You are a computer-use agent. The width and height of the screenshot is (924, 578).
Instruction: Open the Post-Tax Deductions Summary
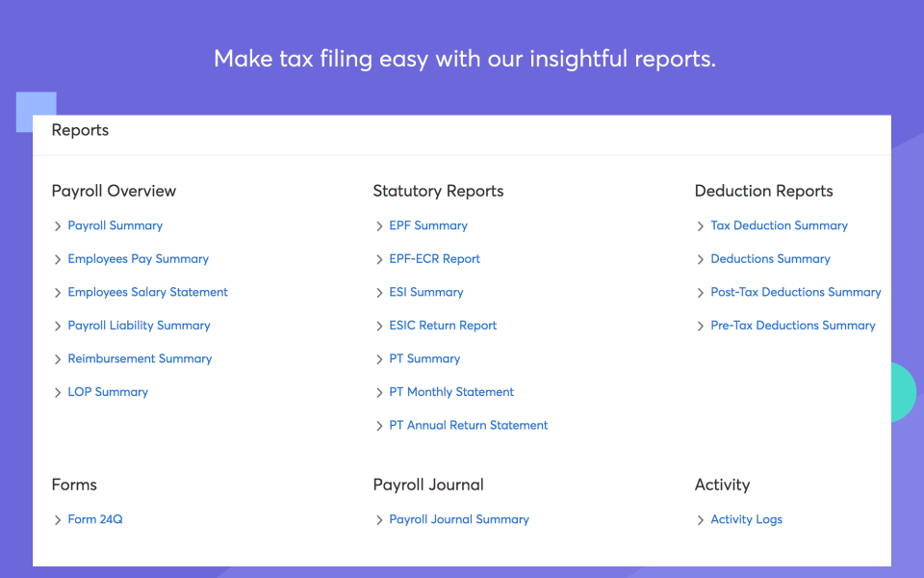coord(796,292)
